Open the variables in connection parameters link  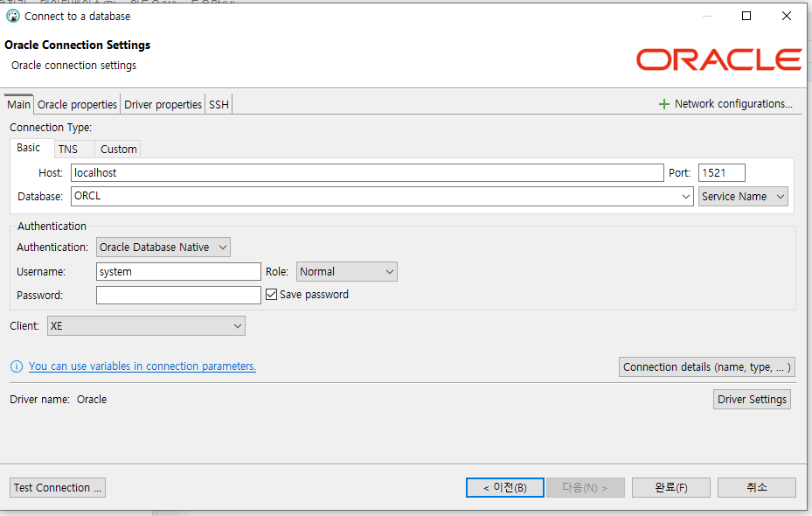(142, 366)
